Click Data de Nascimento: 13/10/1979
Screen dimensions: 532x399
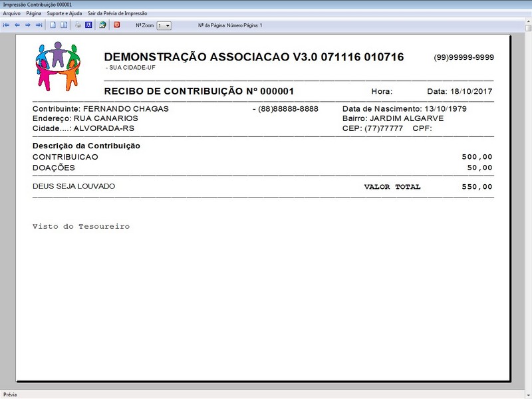coord(404,109)
